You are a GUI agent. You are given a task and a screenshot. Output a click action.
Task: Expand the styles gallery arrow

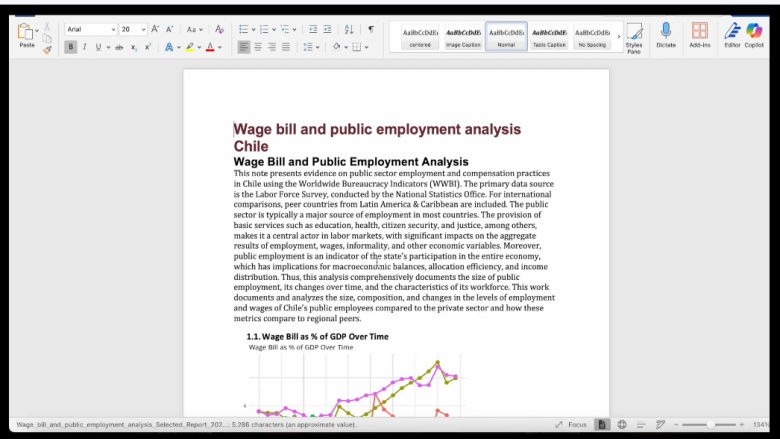tap(618, 37)
